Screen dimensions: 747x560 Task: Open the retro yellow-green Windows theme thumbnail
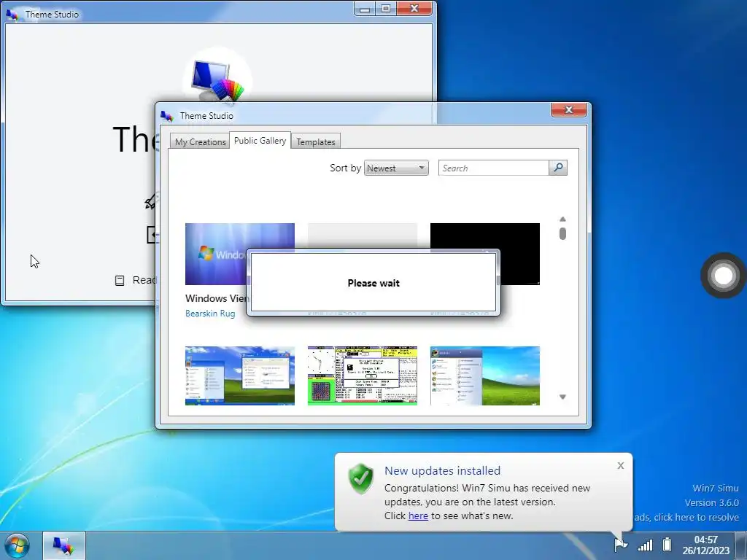362,376
